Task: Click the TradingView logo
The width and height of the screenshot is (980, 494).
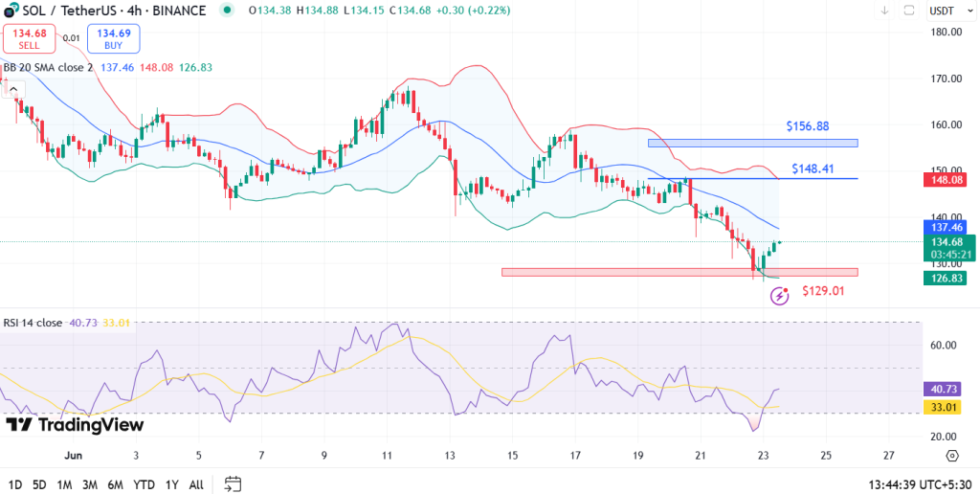Action: click(75, 424)
